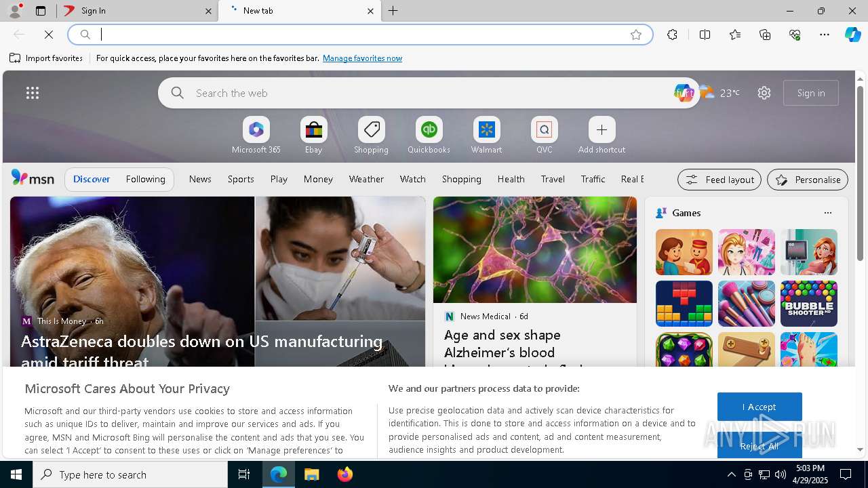Viewport: 868px width, 488px height.
Task: Click Reject All privacy button
Action: pos(759,446)
